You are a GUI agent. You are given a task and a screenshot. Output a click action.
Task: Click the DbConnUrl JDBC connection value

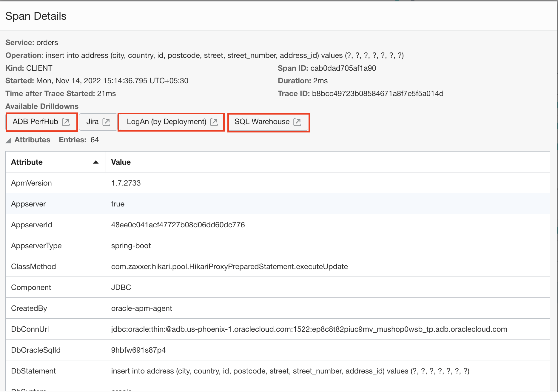tap(309, 329)
